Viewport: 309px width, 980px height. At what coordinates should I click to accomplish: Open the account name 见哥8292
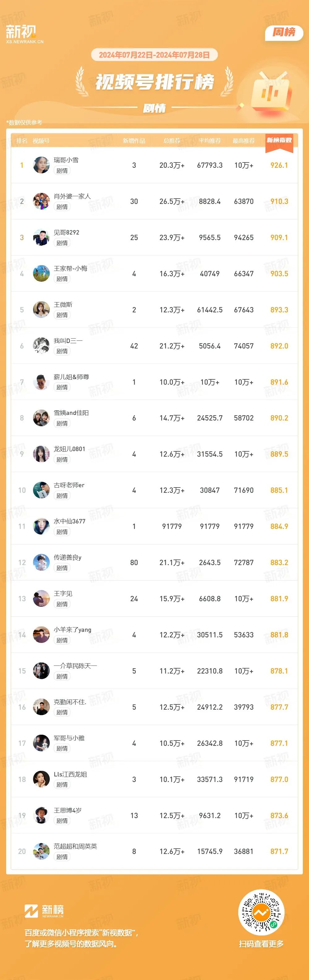[67, 232]
